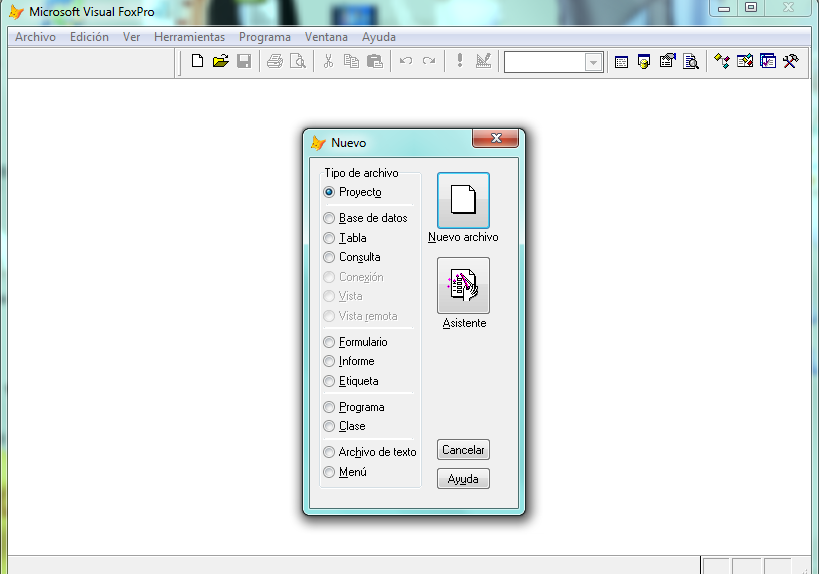Select the Tabla radio button

(x=329, y=238)
